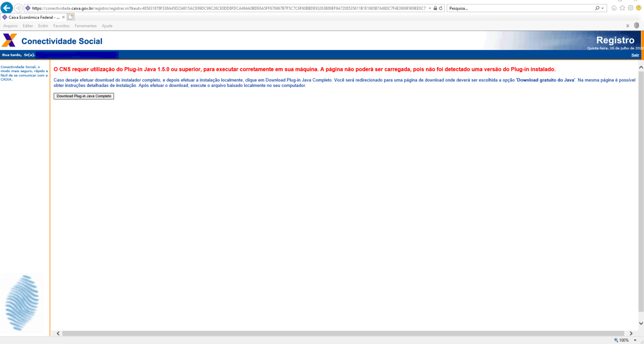This screenshot has height=344, width=644.
Task: Click the Sair link
Action: click(635, 55)
